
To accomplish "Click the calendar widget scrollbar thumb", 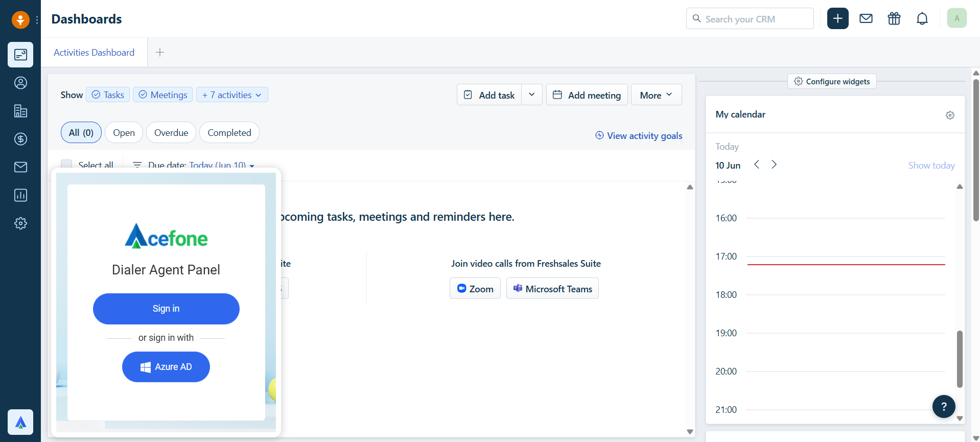I will [x=960, y=359].
